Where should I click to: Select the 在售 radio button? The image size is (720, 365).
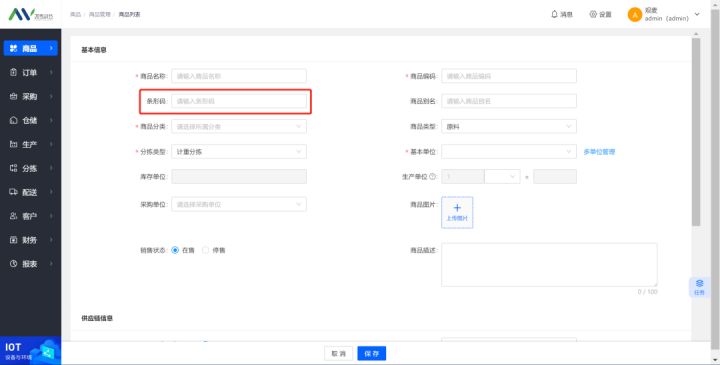point(175,250)
